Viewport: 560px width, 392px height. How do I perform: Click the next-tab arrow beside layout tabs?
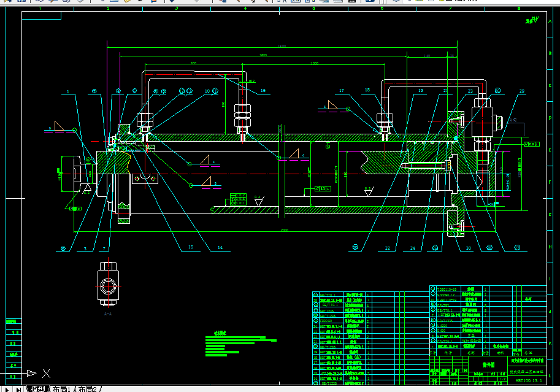pos(7,389)
